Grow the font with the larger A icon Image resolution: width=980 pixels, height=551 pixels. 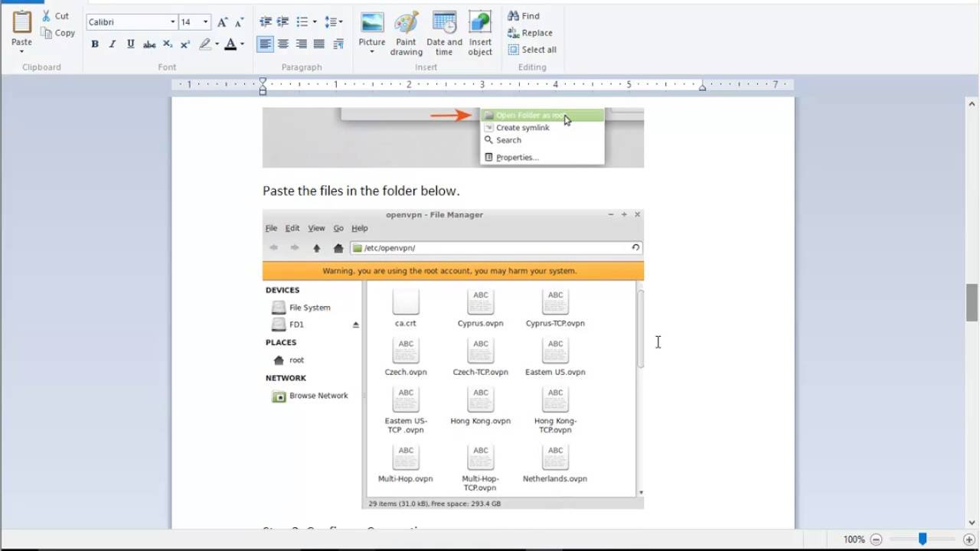(x=222, y=22)
